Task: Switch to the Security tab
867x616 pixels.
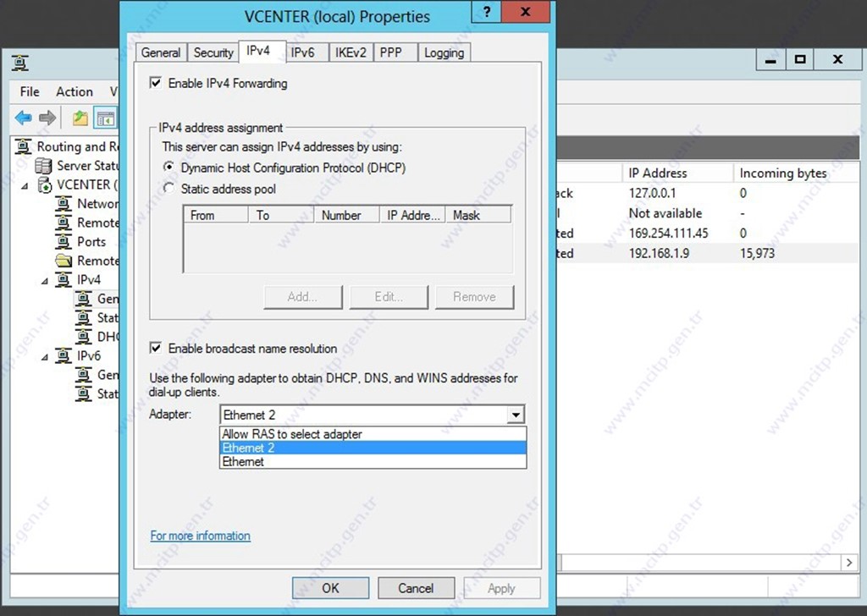Action: click(x=213, y=52)
